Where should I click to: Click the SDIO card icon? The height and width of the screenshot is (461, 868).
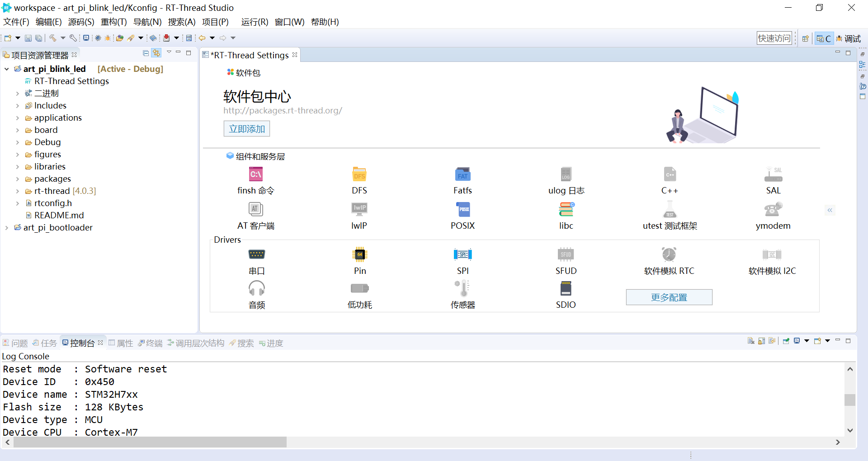(566, 288)
